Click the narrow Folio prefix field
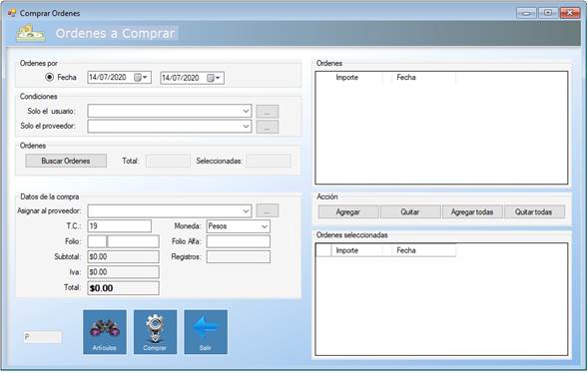Image resolution: width=588 pixels, height=373 pixels. [97, 241]
